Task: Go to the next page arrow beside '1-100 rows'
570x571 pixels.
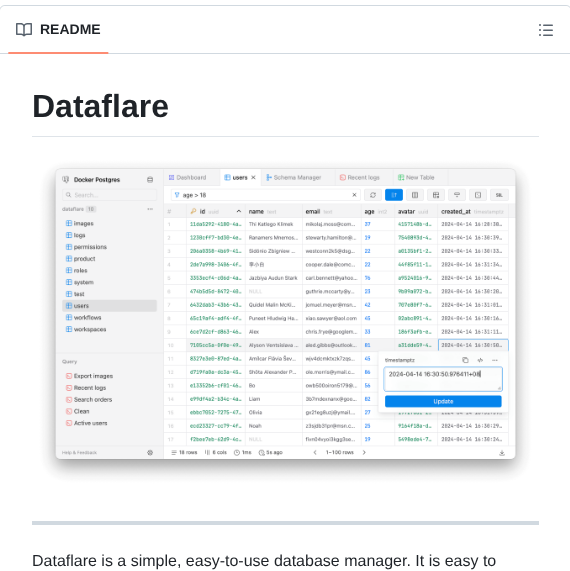Action: 364,453
